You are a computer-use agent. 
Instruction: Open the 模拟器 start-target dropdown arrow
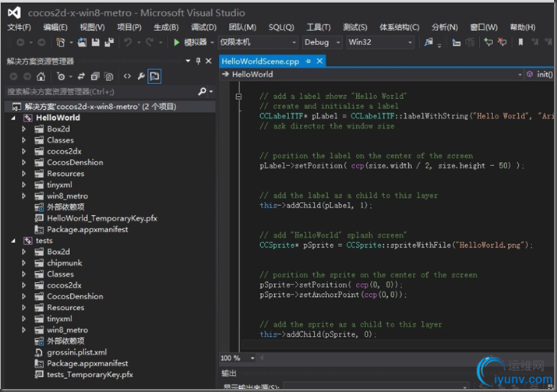(212, 43)
